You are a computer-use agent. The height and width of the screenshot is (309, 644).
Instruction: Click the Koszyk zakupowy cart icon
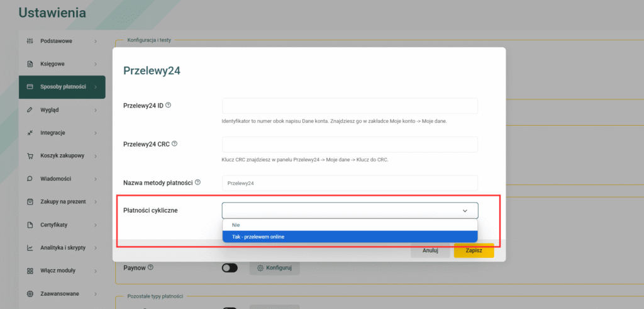pos(30,156)
